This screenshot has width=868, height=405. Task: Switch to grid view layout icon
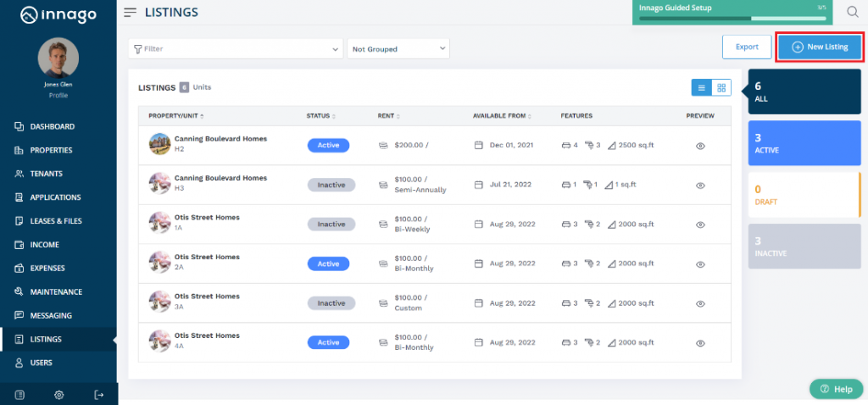pos(721,87)
